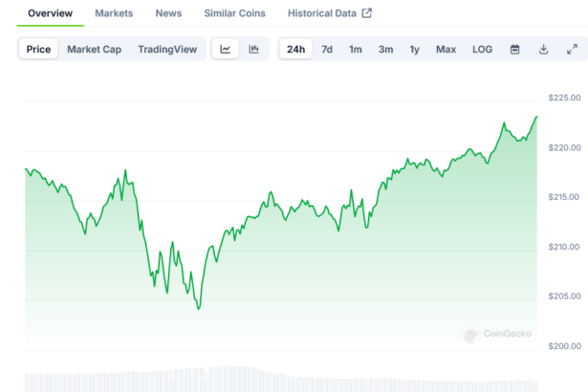Show Max time range
This screenshot has height=392, width=588.
pyautogui.click(x=446, y=49)
